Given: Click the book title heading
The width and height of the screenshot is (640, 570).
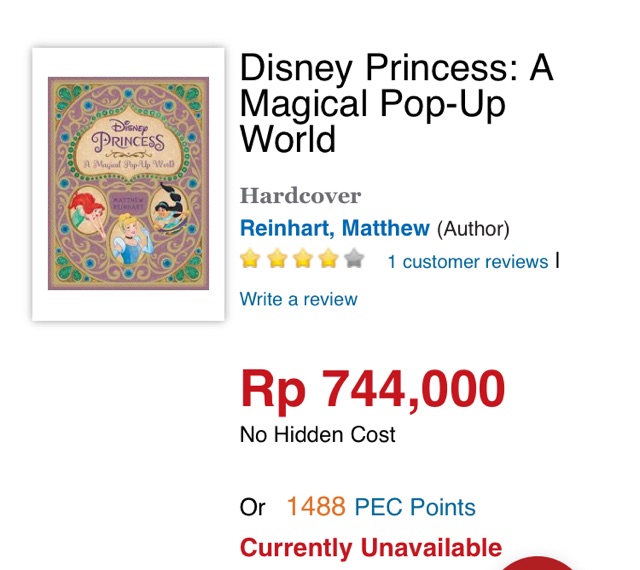Looking at the screenshot, I should pyautogui.click(x=396, y=103).
